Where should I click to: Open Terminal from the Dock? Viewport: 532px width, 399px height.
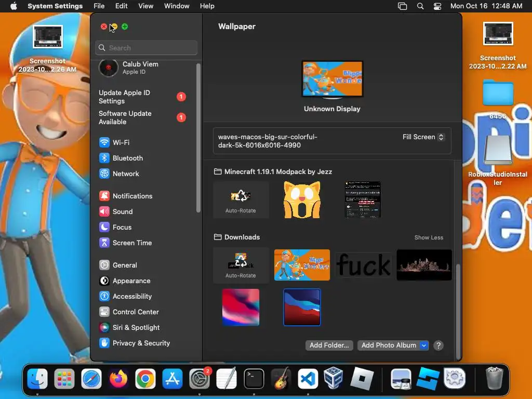[x=254, y=378]
